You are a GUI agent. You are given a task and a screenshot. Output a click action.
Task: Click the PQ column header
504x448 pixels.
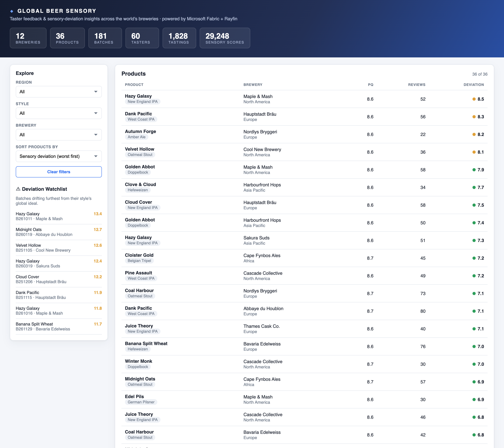point(371,85)
